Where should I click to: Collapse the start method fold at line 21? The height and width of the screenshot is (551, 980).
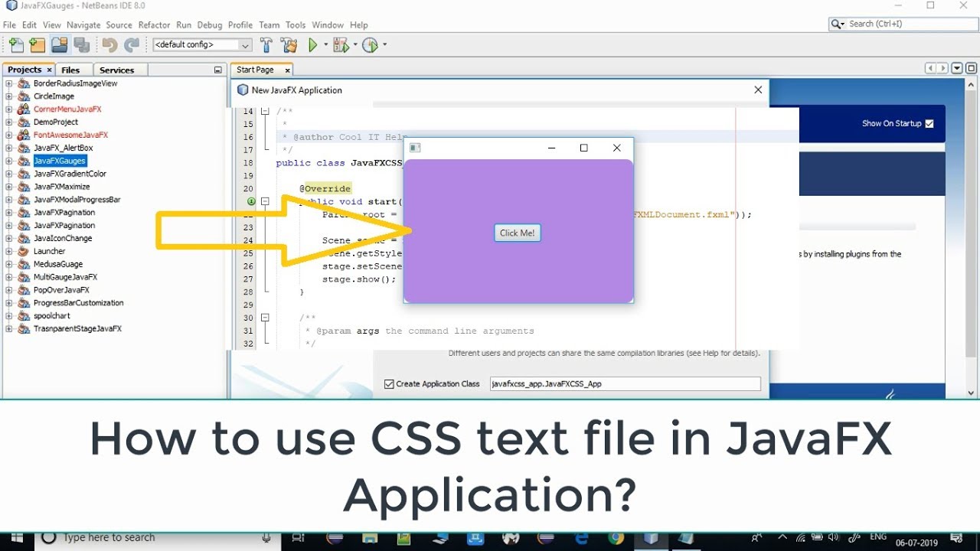pos(265,201)
